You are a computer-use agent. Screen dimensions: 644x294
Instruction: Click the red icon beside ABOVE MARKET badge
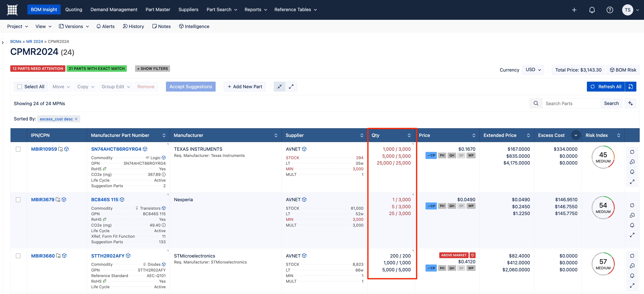tap(472, 255)
